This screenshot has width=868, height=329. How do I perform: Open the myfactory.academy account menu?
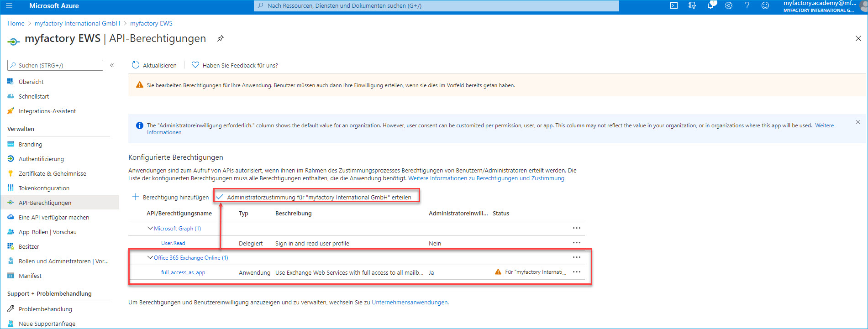point(824,6)
